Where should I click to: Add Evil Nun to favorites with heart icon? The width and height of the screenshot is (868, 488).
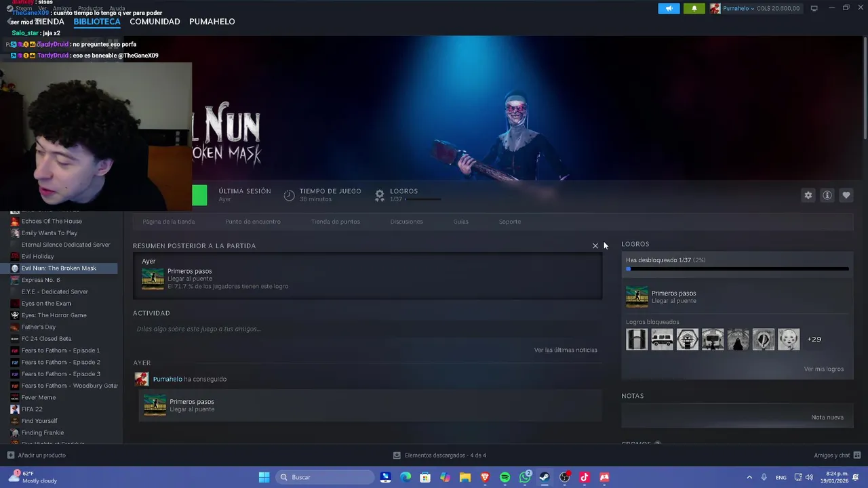pyautogui.click(x=846, y=195)
